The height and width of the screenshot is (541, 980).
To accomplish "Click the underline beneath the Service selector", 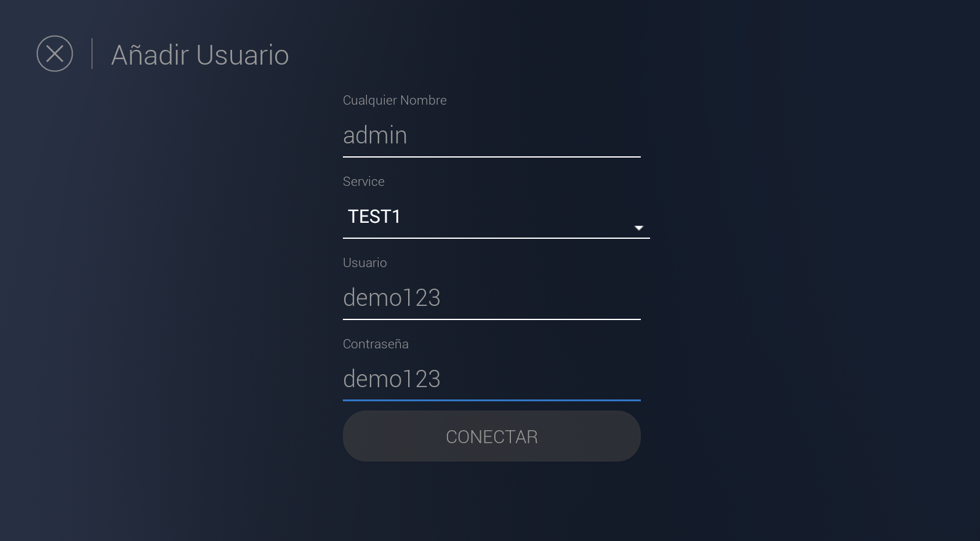I will [496, 238].
